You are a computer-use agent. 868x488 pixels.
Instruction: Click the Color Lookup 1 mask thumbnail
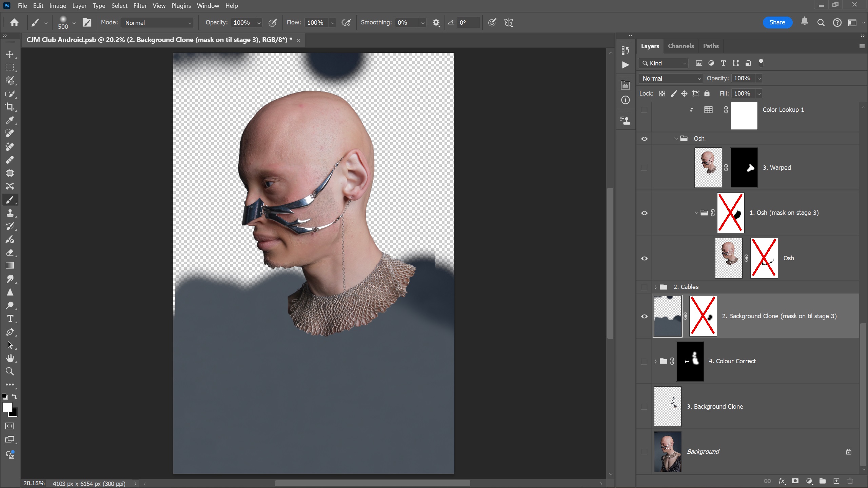[x=744, y=116]
